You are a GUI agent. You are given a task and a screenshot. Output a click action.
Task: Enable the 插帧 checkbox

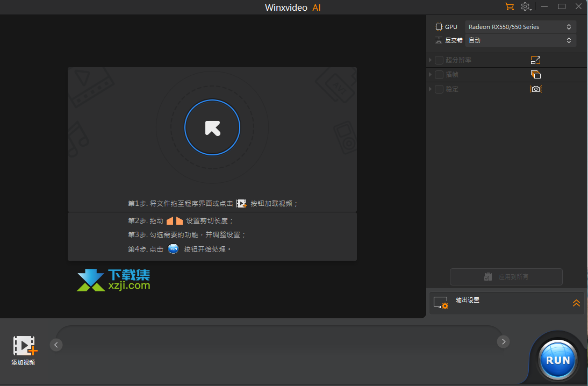tap(439, 75)
